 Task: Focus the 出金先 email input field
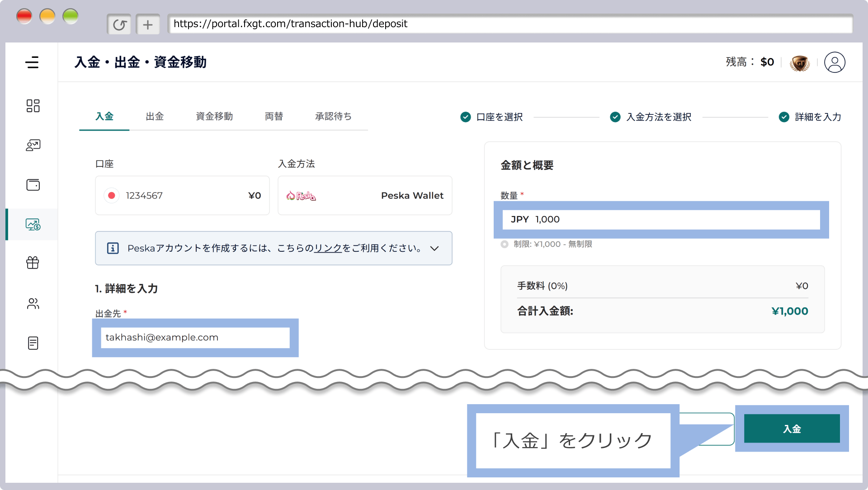tap(195, 338)
